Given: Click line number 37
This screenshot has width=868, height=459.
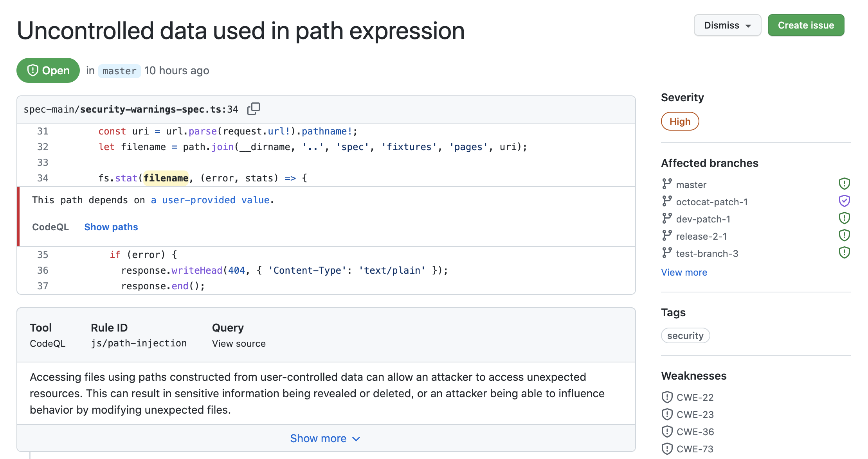Looking at the screenshot, I should pyautogui.click(x=43, y=286).
